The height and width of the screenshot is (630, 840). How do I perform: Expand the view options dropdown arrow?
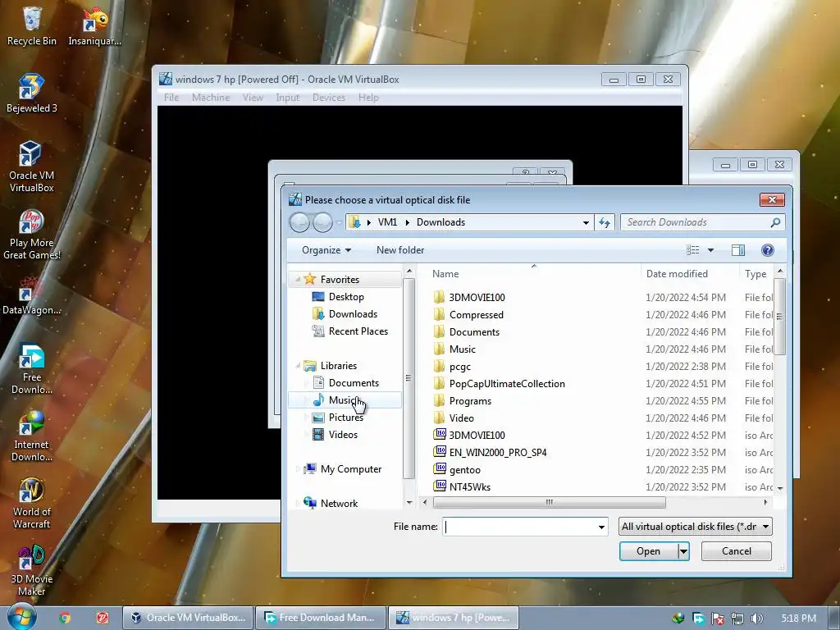click(x=711, y=250)
